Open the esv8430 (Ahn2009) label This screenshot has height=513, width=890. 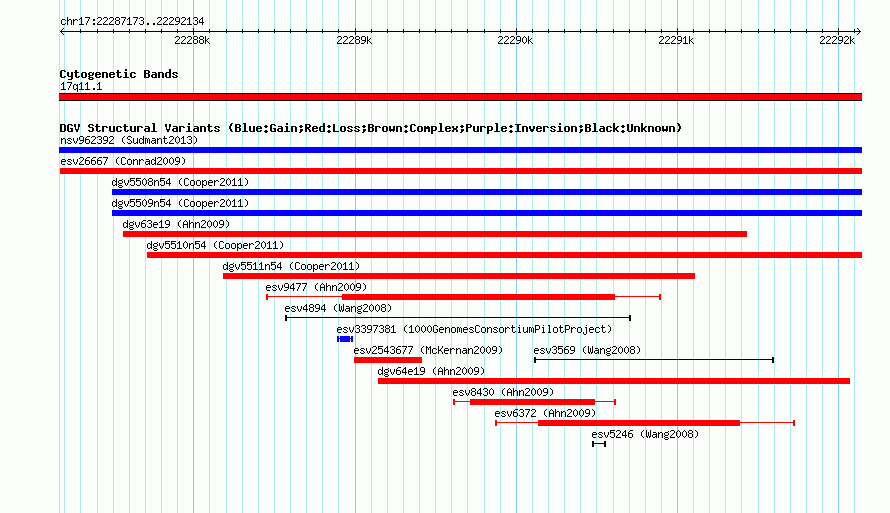point(503,392)
